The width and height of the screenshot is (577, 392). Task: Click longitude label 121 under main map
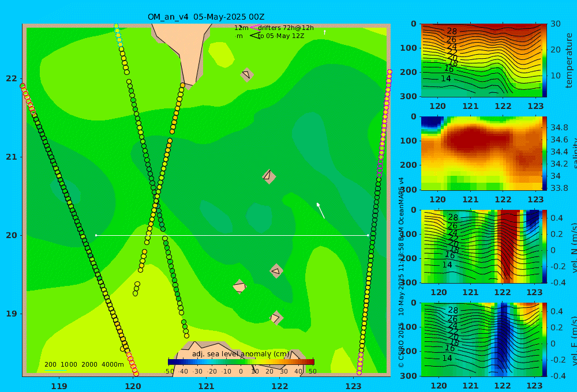pos(207,386)
